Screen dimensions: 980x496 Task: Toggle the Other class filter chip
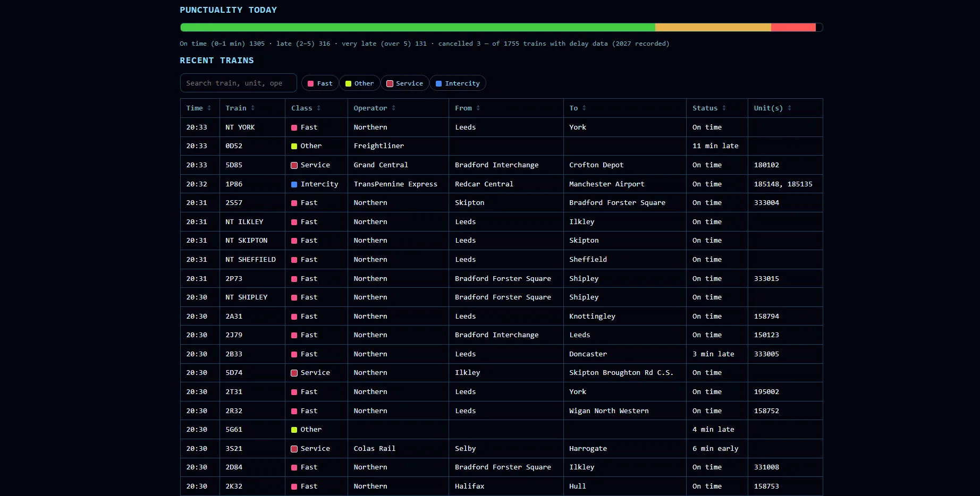pyautogui.click(x=360, y=83)
